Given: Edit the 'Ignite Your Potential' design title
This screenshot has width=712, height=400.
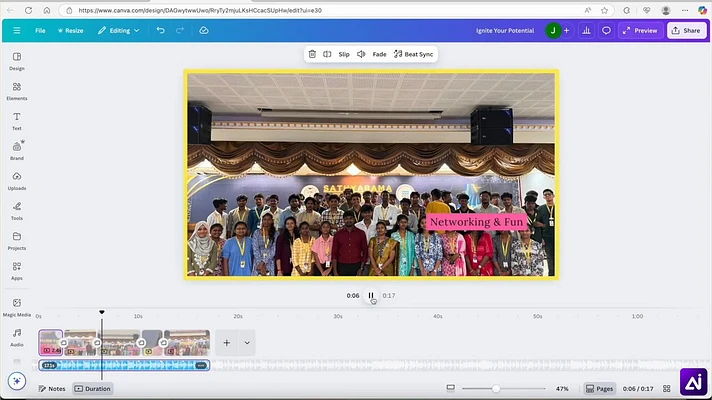Looking at the screenshot, I should pyautogui.click(x=505, y=30).
